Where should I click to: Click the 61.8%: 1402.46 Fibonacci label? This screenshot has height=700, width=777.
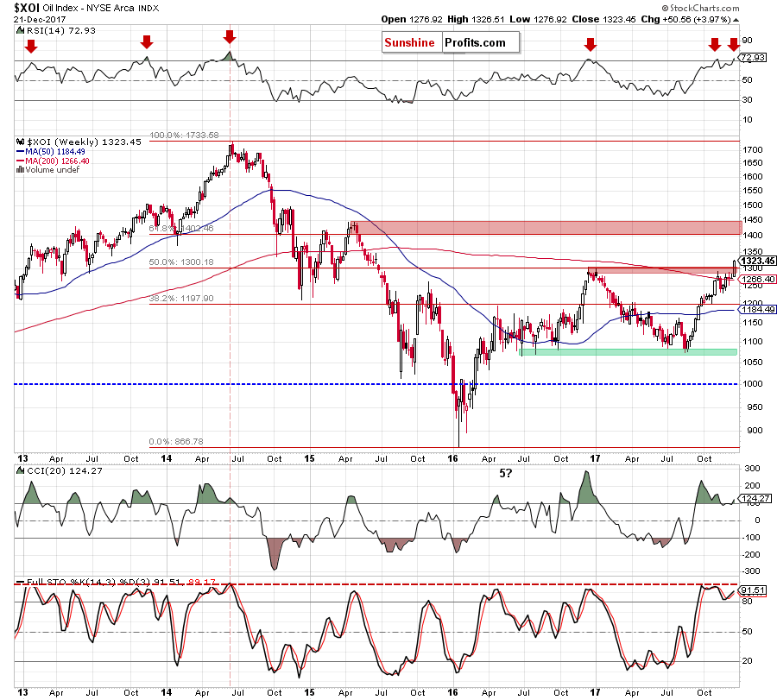181,229
